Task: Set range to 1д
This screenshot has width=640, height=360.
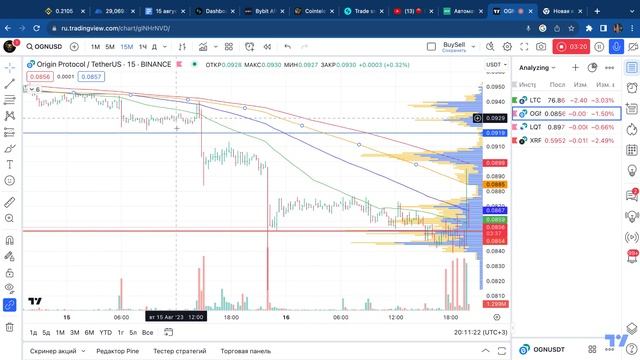Action: pyautogui.click(x=33, y=333)
